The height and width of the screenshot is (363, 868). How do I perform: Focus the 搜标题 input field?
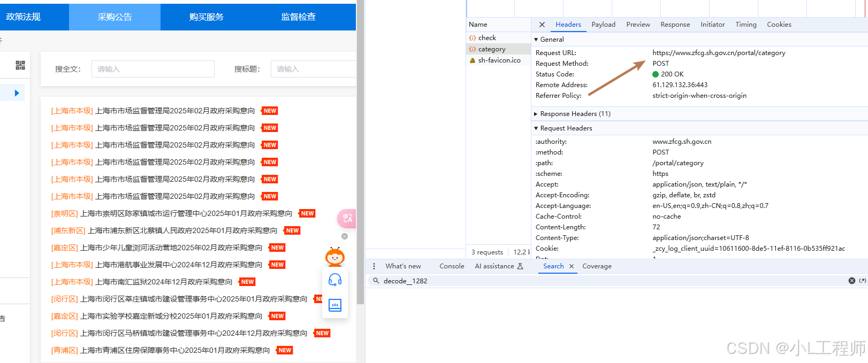(x=313, y=69)
